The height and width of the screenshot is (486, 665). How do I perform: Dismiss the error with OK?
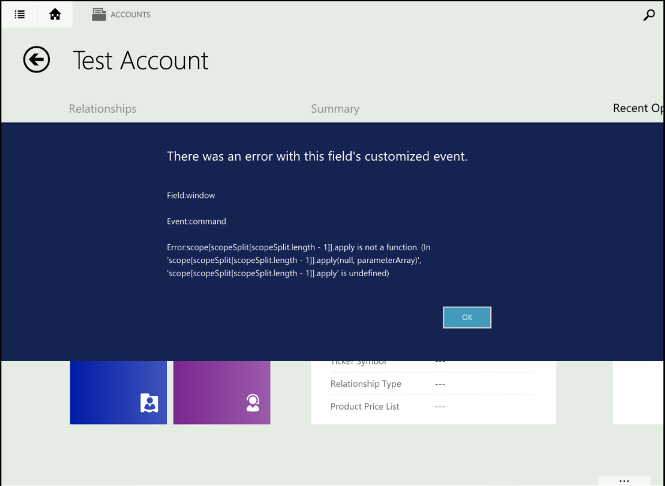coord(467,317)
